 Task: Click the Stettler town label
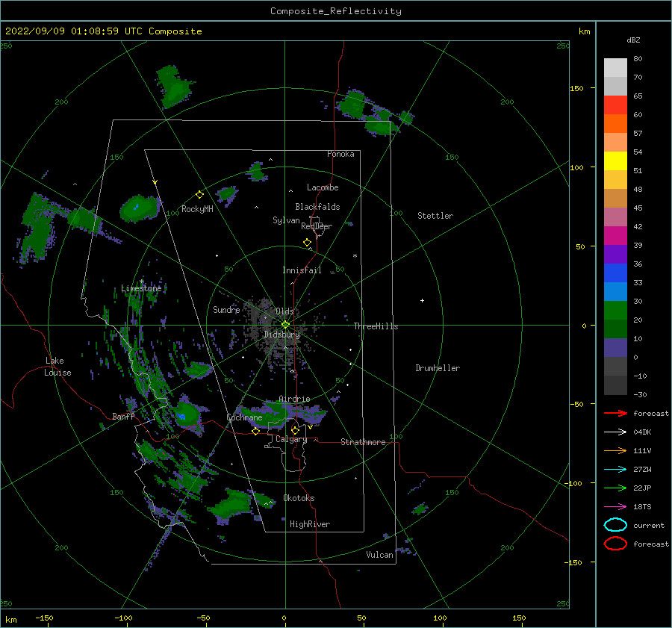point(435,216)
